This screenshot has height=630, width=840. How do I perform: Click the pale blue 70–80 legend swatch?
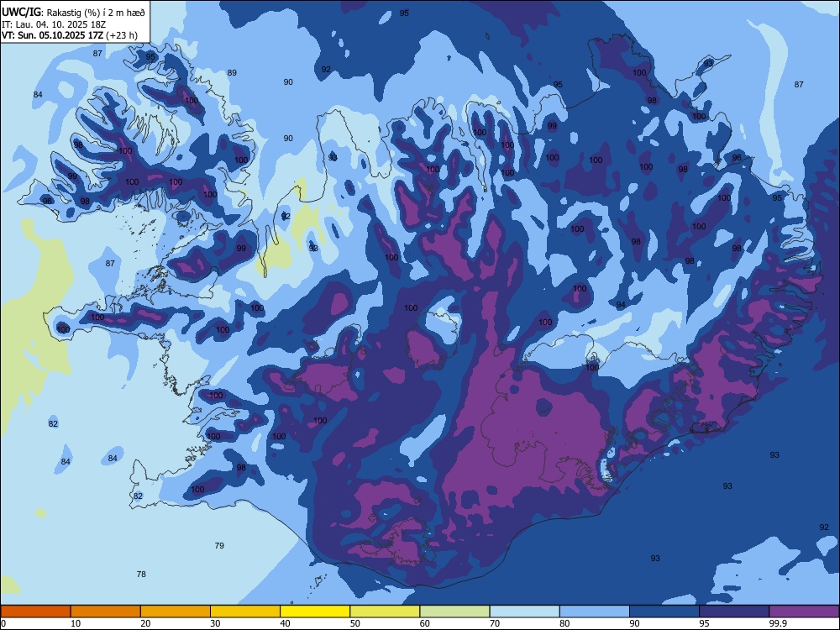[x=525, y=612]
